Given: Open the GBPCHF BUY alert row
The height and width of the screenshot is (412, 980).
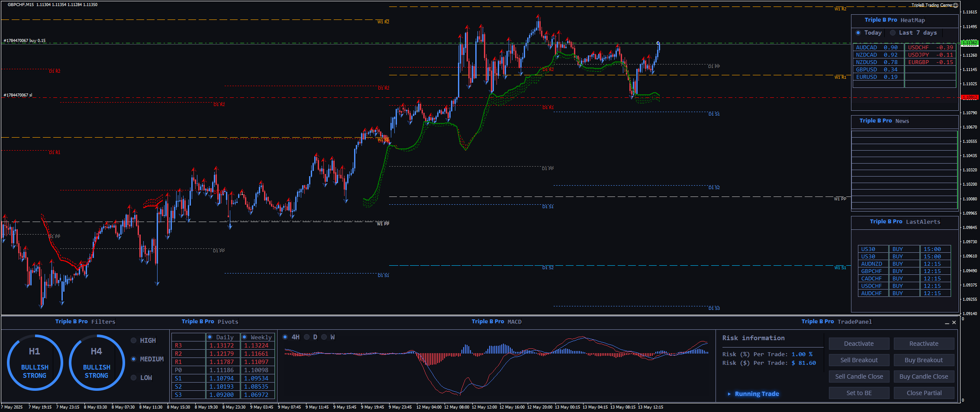Looking at the screenshot, I should point(904,271).
